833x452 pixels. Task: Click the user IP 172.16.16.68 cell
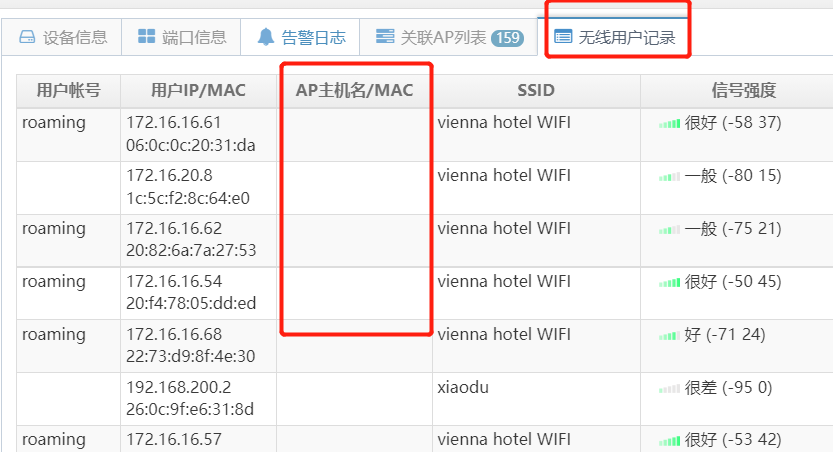(174, 334)
